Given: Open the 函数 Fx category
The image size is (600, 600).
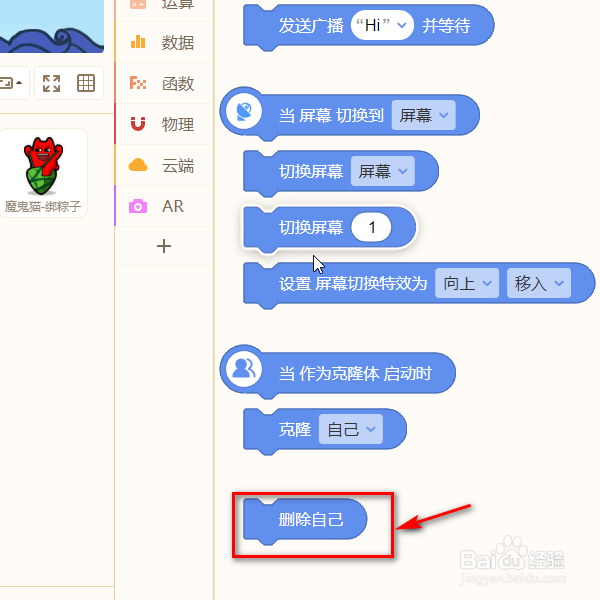Looking at the screenshot, I should click(x=164, y=83).
